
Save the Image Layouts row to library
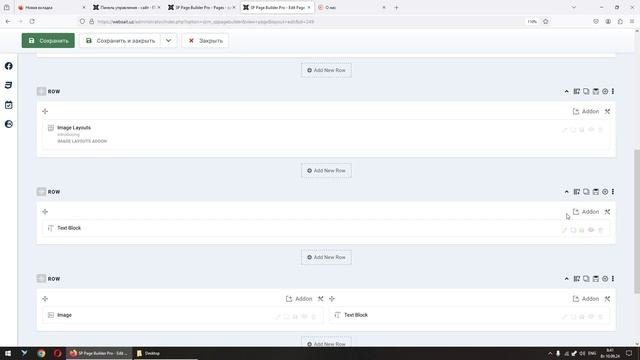(596, 91)
